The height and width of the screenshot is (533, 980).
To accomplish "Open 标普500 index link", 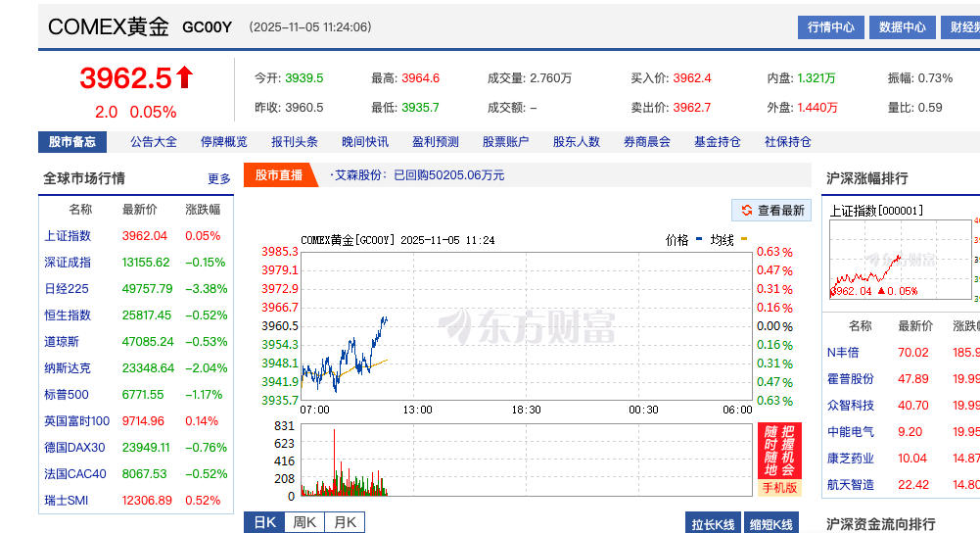I will 67,394.
